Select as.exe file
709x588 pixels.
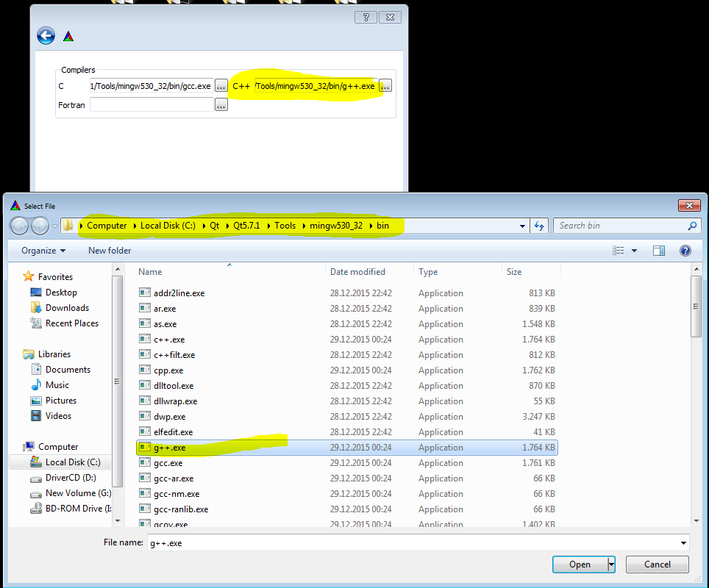(x=165, y=324)
